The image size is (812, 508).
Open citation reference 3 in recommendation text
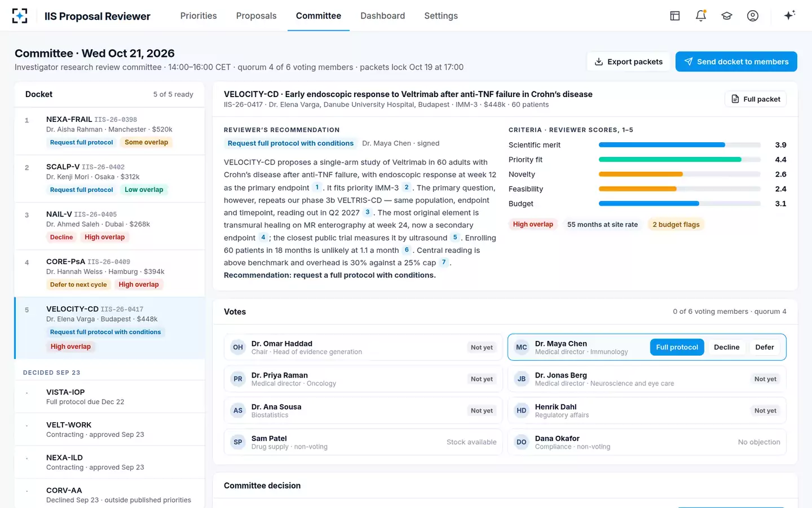pyautogui.click(x=368, y=212)
